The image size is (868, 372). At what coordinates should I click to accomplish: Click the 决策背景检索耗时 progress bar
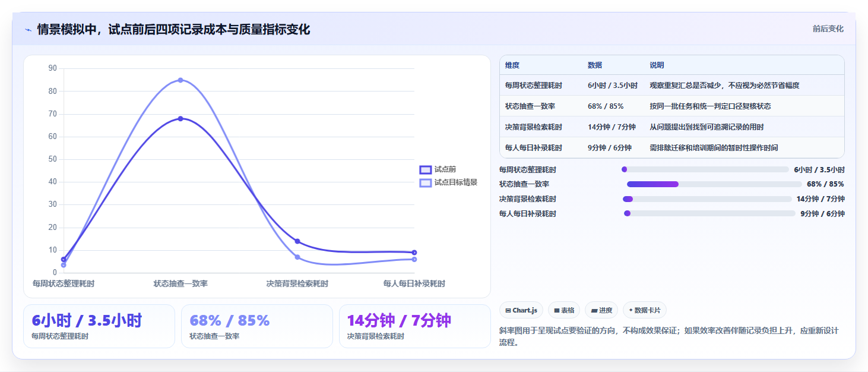pos(707,199)
